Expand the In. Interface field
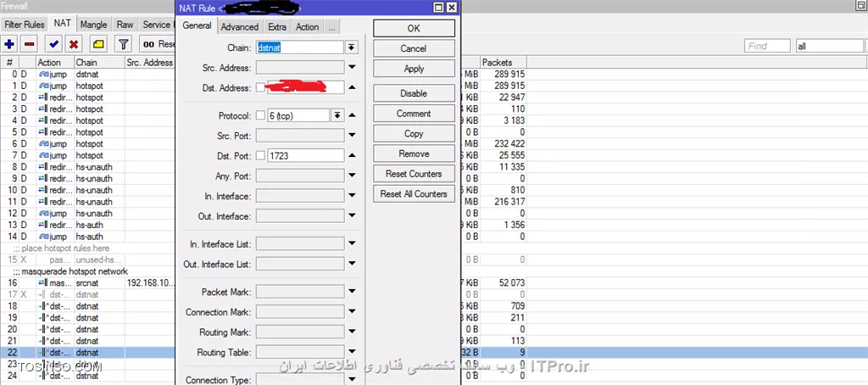This screenshot has height=385, width=868. (352, 196)
